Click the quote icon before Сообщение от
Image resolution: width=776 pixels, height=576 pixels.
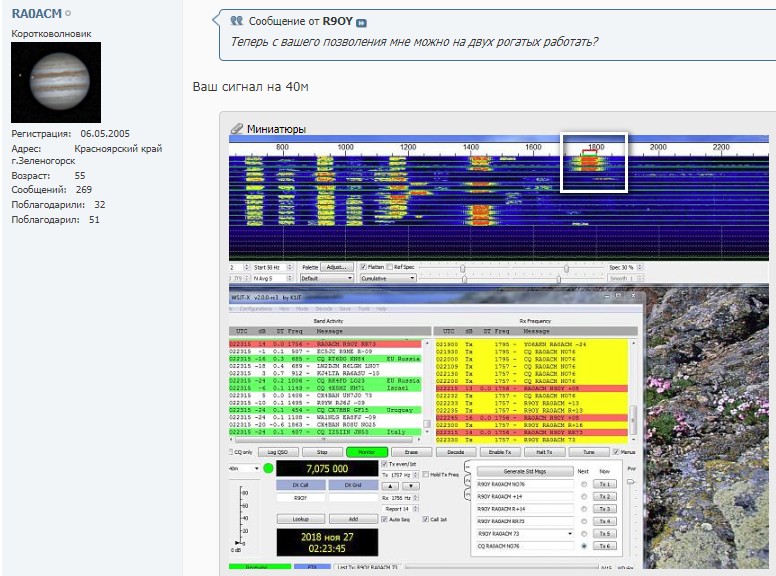point(237,20)
